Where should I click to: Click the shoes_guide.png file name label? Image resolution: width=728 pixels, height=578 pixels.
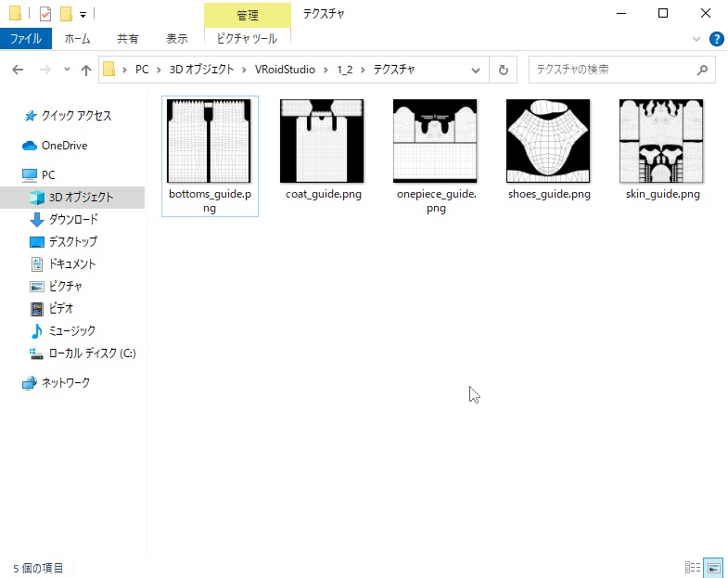[x=549, y=194]
